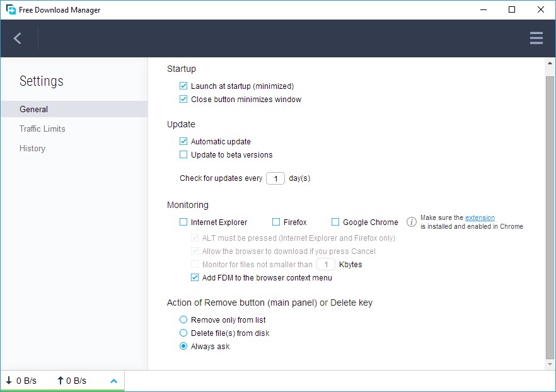Switch to Traffic Limits settings
This screenshot has width=556, height=392.
(x=42, y=129)
